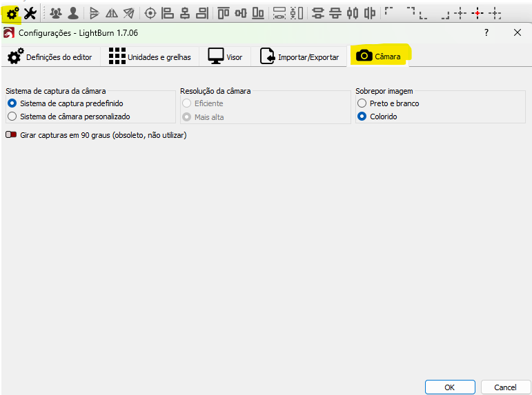Switch to 'Definições do editor' tab

pos(50,57)
